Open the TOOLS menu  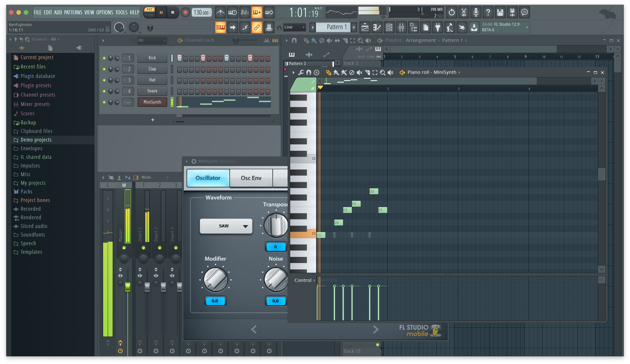tap(121, 12)
